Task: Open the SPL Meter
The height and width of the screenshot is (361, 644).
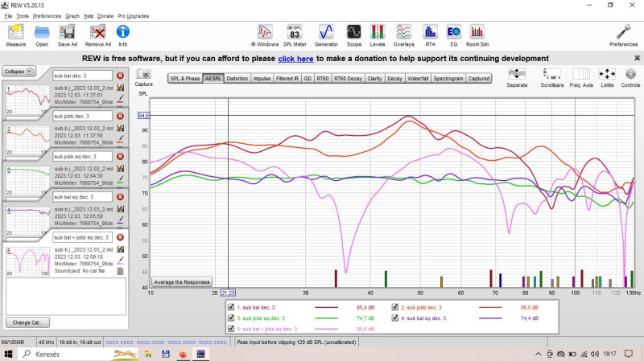Action: coord(295,35)
